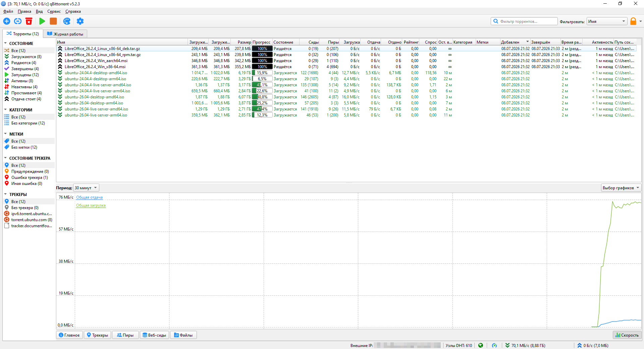Open the Справка menu
This screenshot has width=644, height=349.
coord(73,11)
